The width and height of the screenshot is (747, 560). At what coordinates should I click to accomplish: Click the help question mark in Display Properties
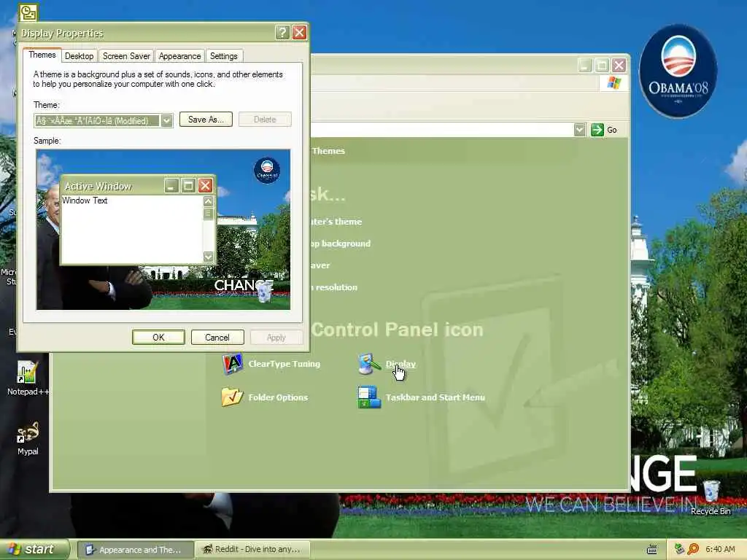pos(282,32)
